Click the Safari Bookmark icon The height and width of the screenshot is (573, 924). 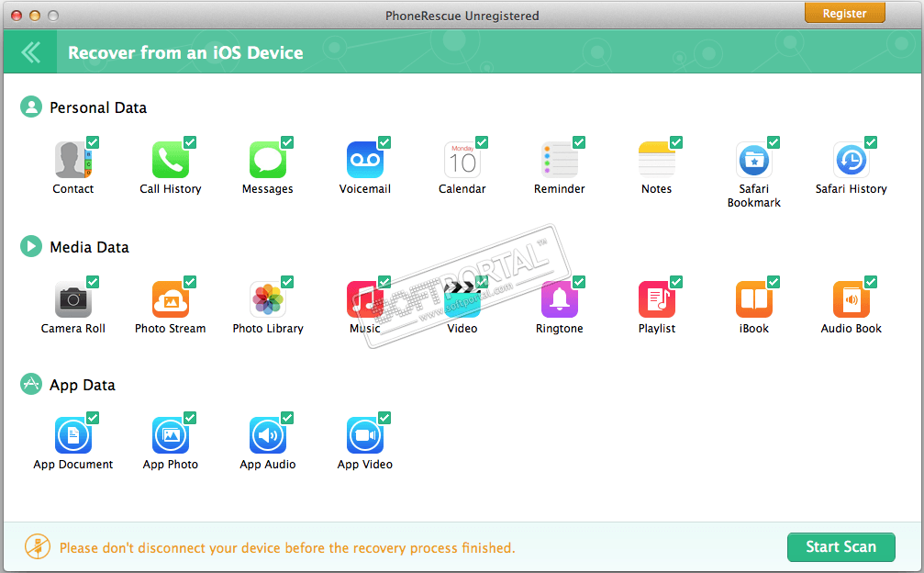(x=753, y=160)
